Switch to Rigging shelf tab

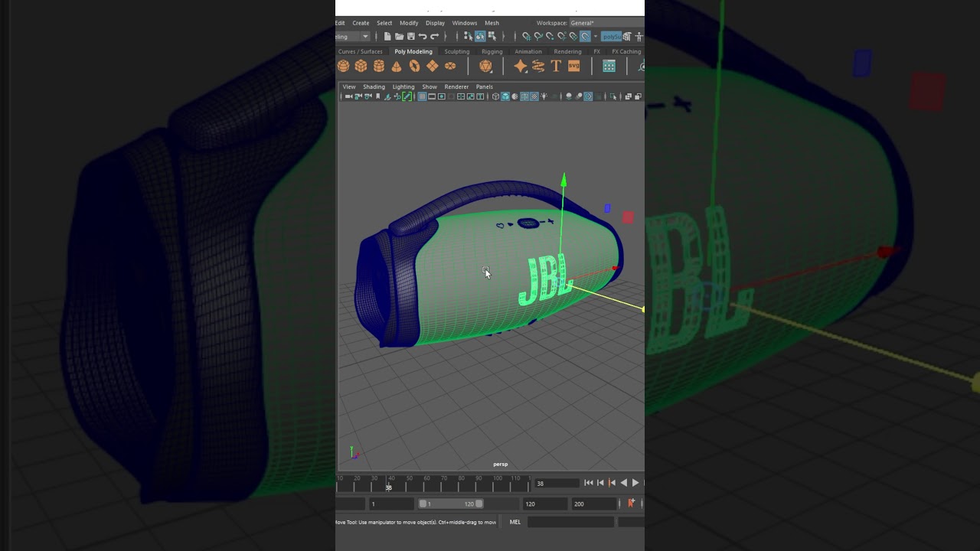coord(492,51)
